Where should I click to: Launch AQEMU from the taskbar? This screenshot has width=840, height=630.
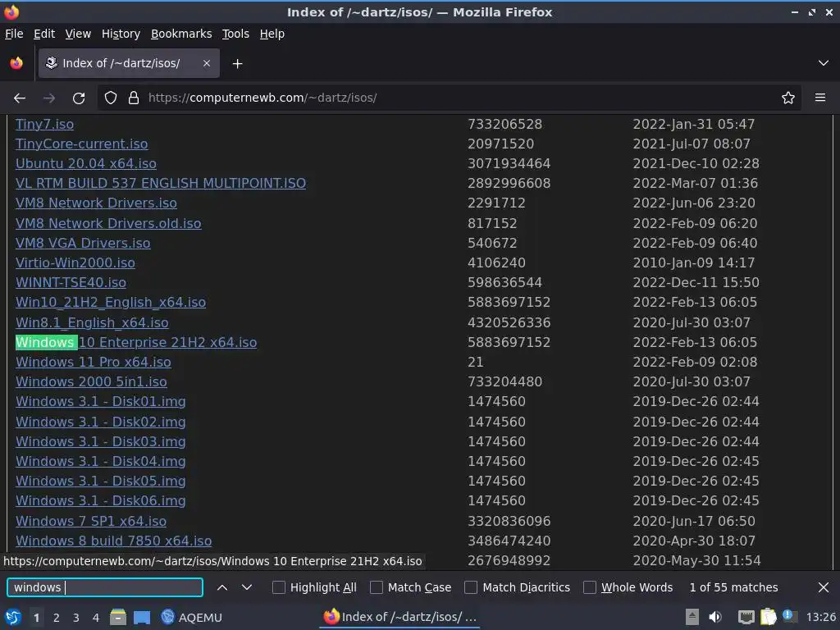tap(192, 618)
